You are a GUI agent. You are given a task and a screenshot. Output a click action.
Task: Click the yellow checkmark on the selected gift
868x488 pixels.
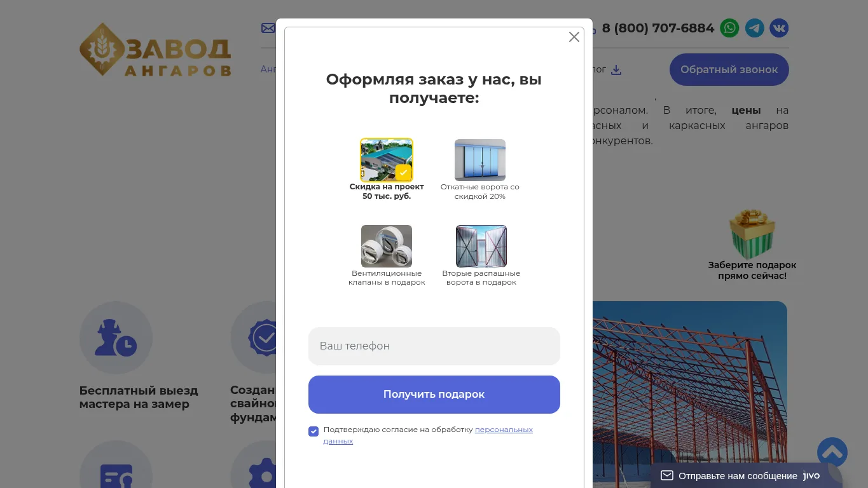click(x=403, y=172)
